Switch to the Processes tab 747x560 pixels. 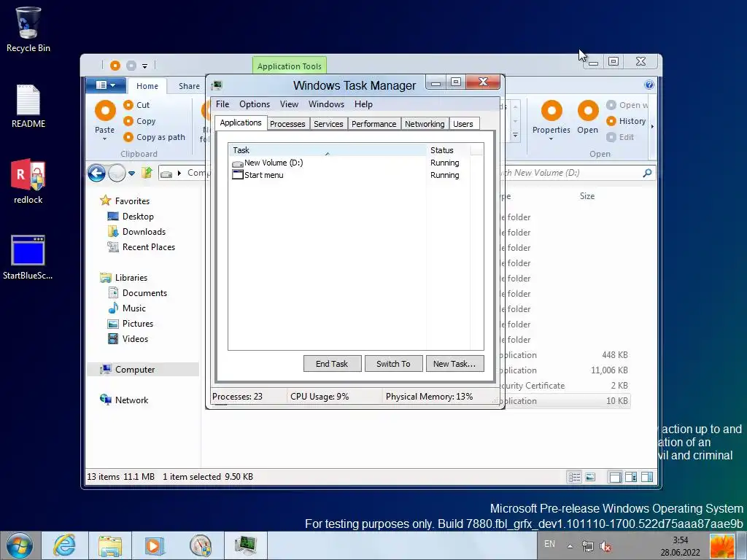click(287, 124)
